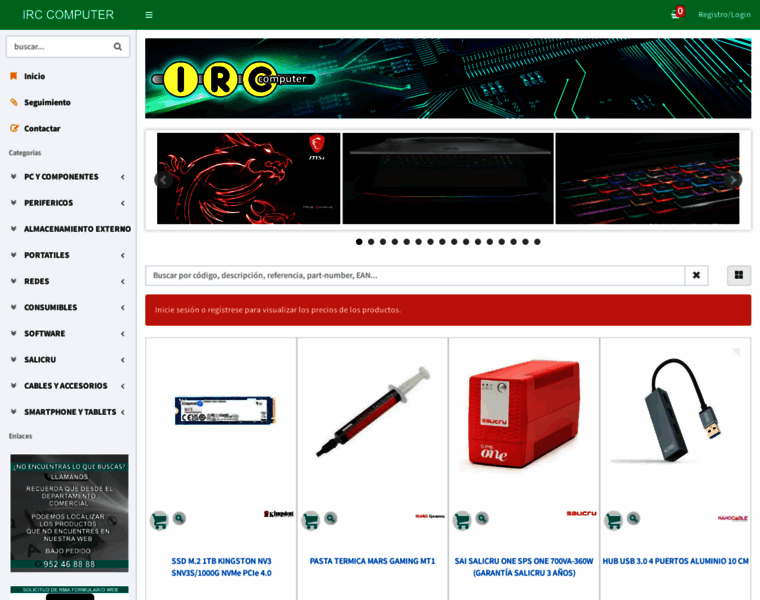Open the shopping cart icon in header

677,13
